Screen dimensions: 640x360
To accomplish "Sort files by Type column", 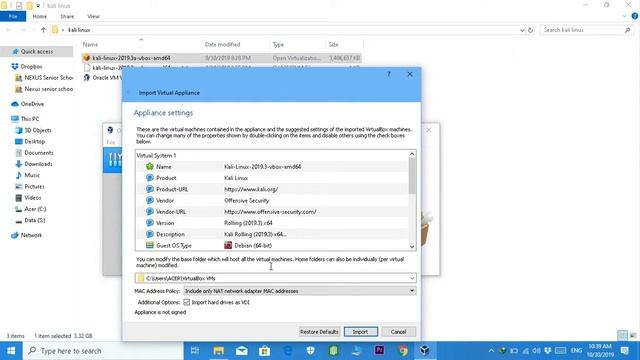I will (278, 44).
